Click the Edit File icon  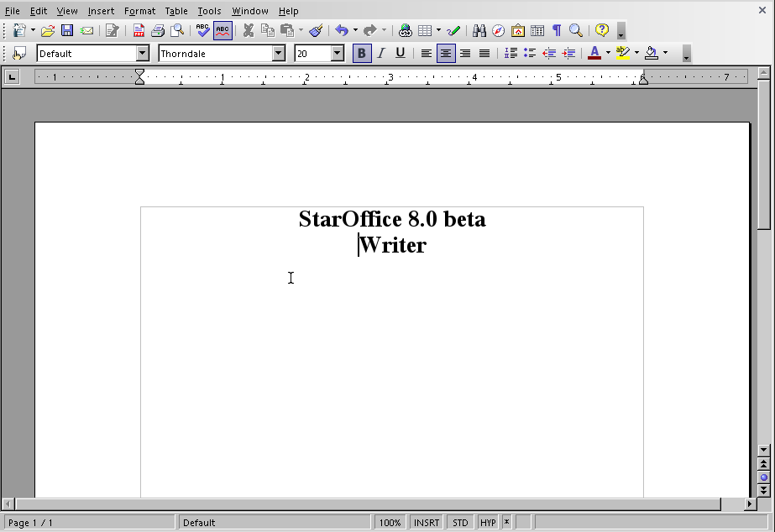tap(113, 30)
